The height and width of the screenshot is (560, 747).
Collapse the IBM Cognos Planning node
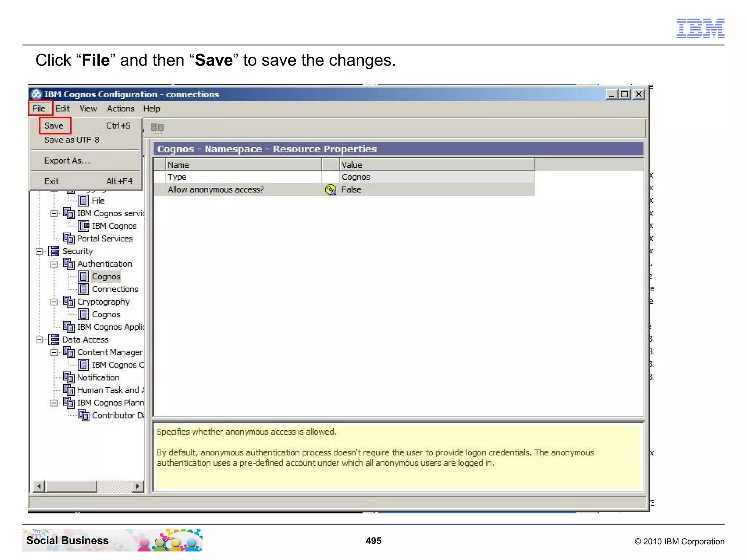pyautogui.click(x=54, y=403)
